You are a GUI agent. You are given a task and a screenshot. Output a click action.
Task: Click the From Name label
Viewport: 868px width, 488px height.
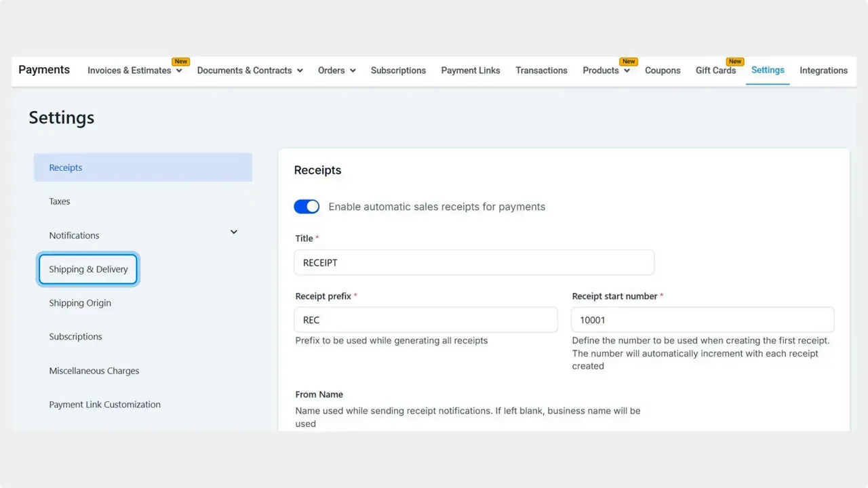pos(319,394)
